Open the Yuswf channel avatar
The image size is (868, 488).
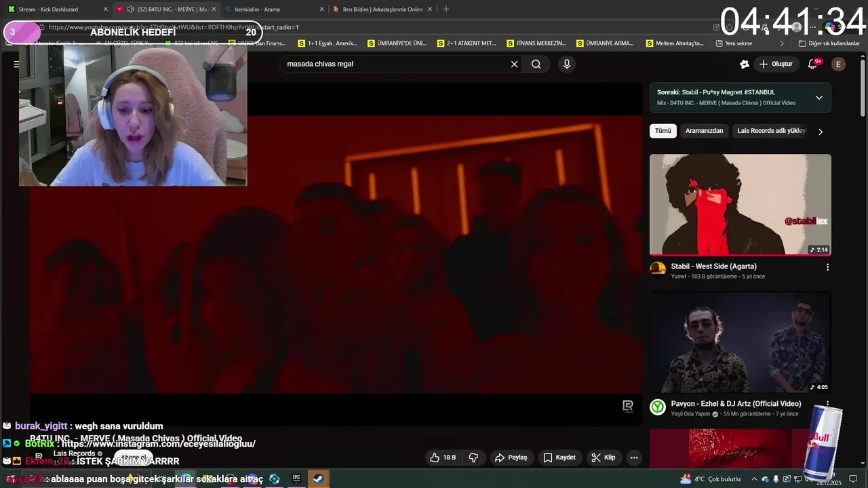tap(658, 269)
